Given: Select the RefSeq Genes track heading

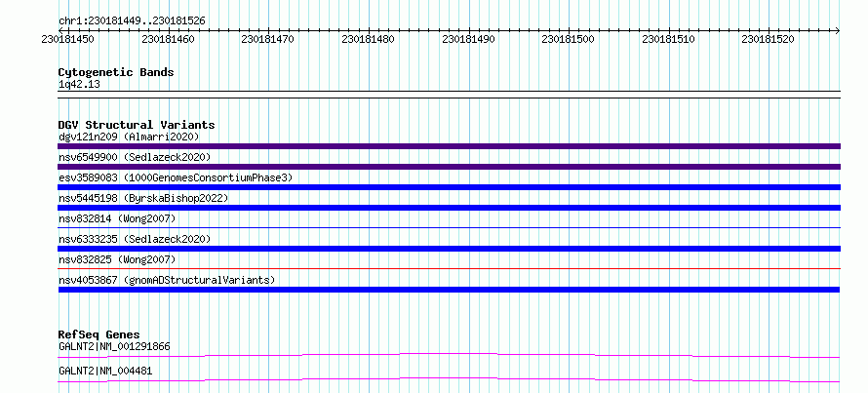Looking at the screenshot, I should click(x=99, y=334).
